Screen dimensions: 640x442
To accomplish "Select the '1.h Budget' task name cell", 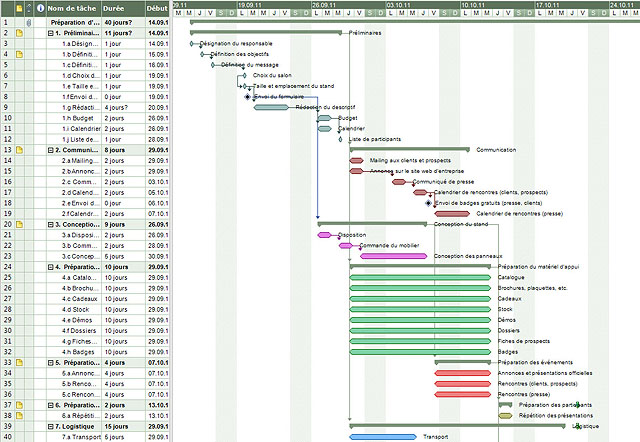I will point(73,118).
